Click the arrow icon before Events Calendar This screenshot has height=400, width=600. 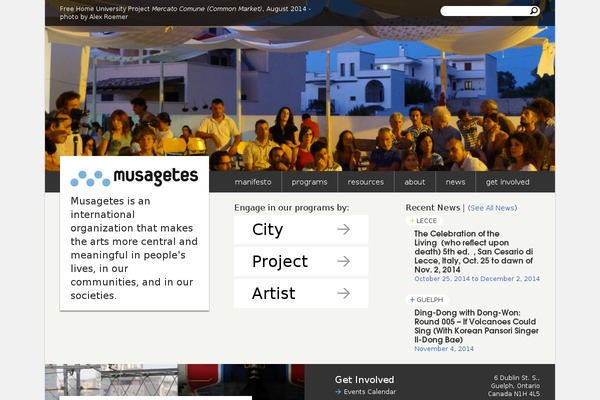pyautogui.click(x=338, y=392)
